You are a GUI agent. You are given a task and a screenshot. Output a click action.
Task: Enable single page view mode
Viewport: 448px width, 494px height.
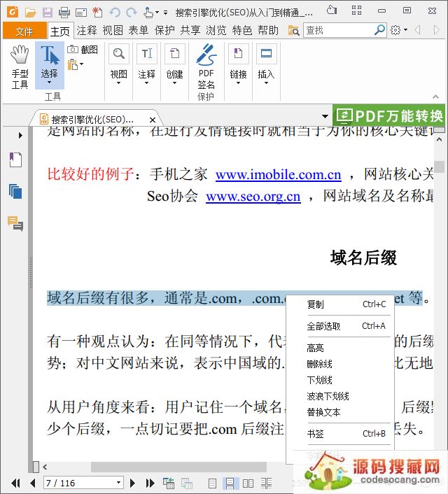tap(212, 483)
